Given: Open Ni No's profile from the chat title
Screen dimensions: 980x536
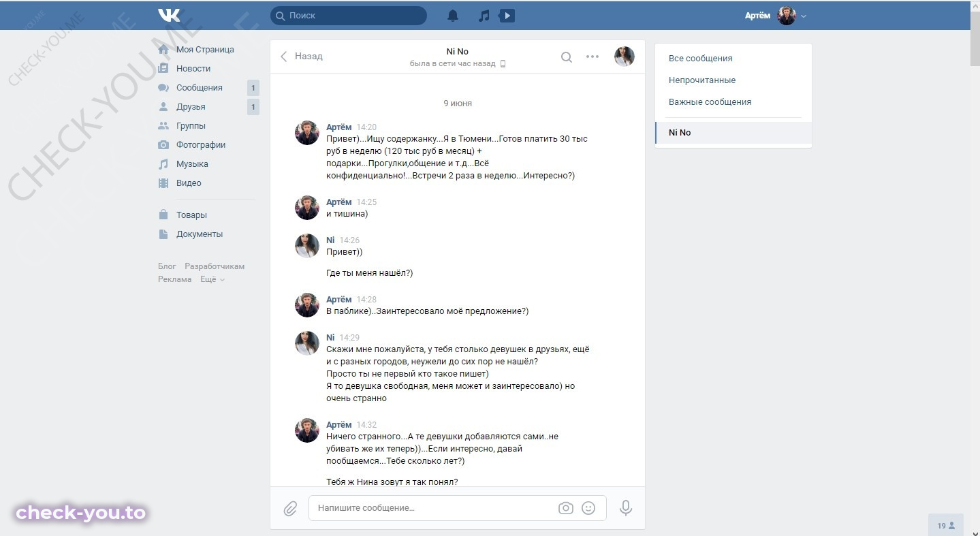Looking at the screenshot, I should point(458,52).
